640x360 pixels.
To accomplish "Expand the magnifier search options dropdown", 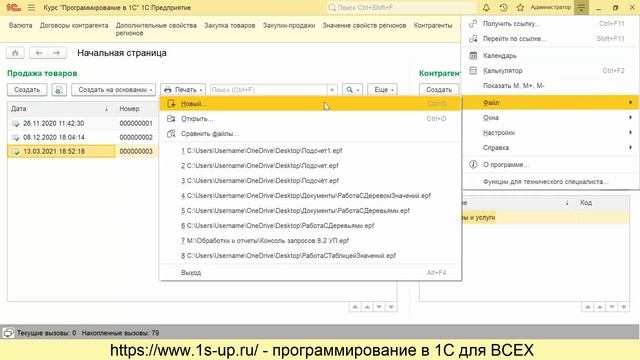I will (353, 90).
